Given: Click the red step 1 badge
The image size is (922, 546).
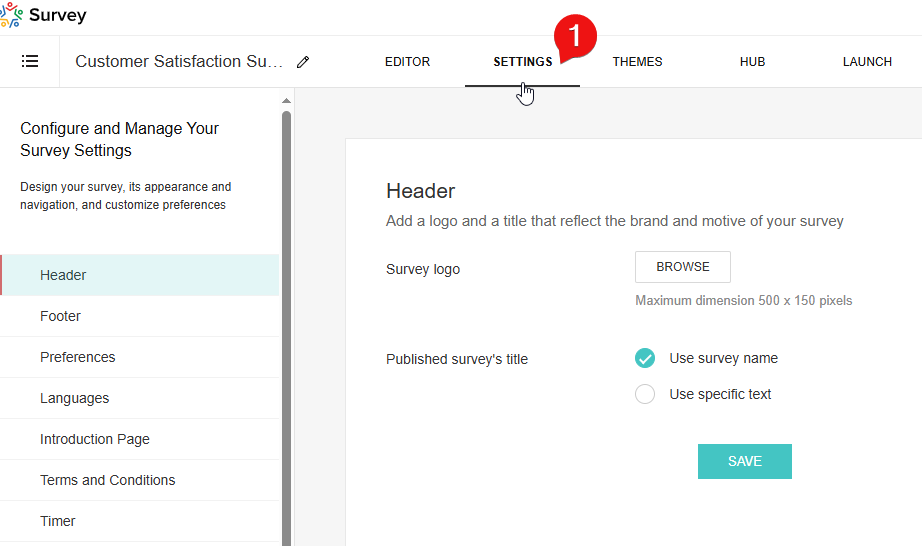Looking at the screenshot, I should coord(575,37).
